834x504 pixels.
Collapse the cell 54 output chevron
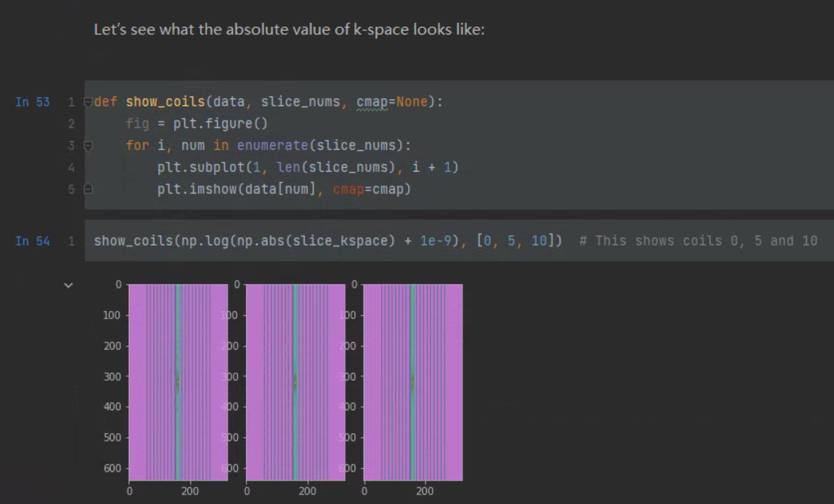(x=68, y=285)
